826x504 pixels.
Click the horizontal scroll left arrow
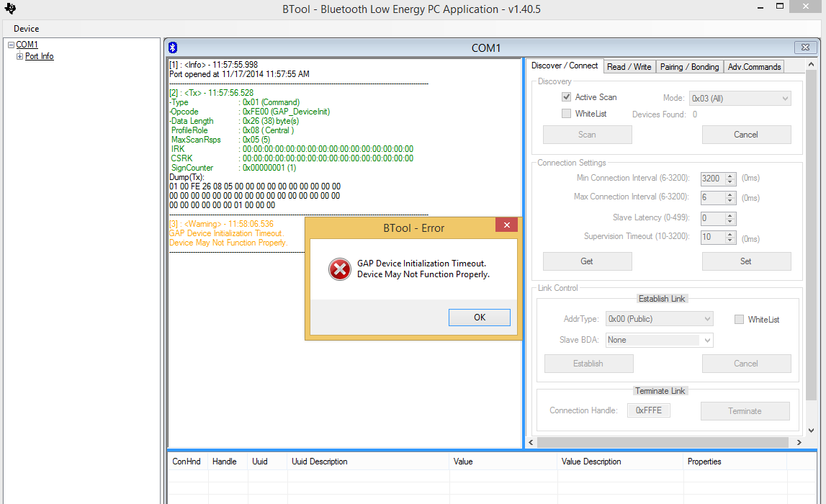[531, 442]
